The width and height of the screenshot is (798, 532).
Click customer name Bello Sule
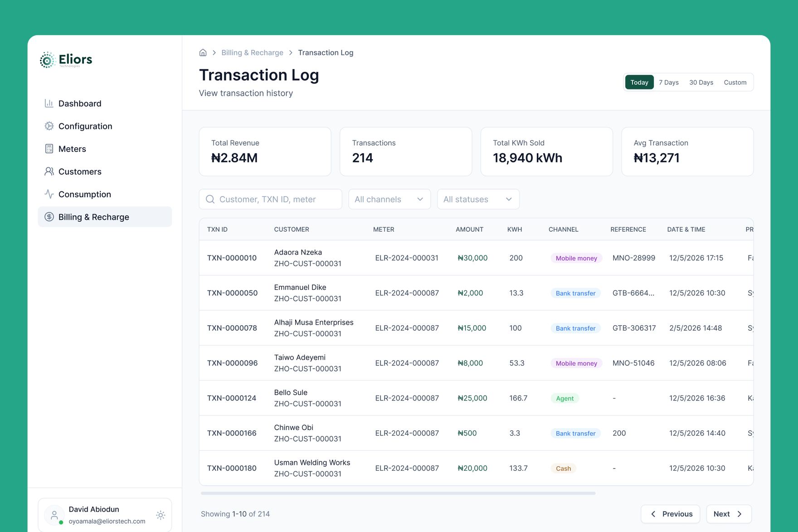click(x=291, y=392)
